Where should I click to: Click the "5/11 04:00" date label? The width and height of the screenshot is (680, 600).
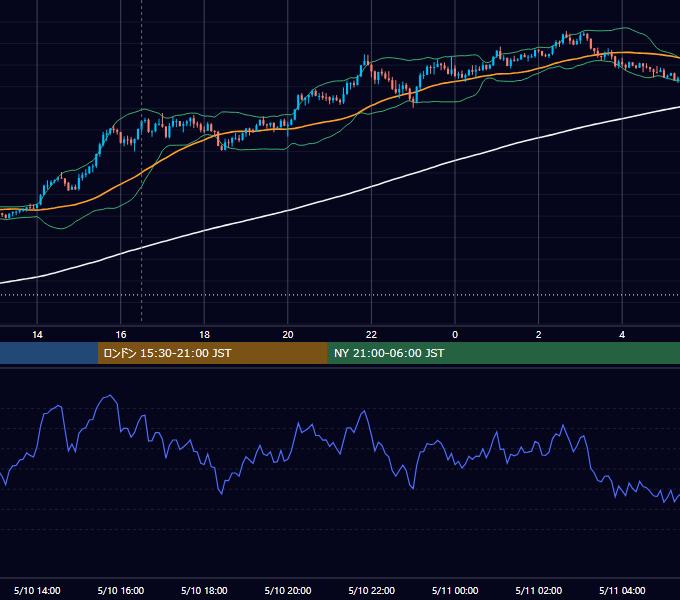click(x=622, y=590)
